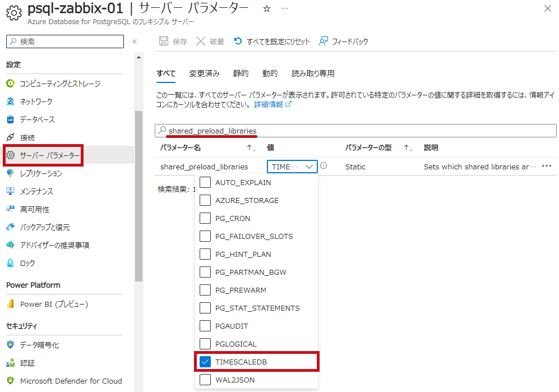The image size is (559, 392).
Task: Switch to the 静的 tab
Action: [x=241, y=73]
